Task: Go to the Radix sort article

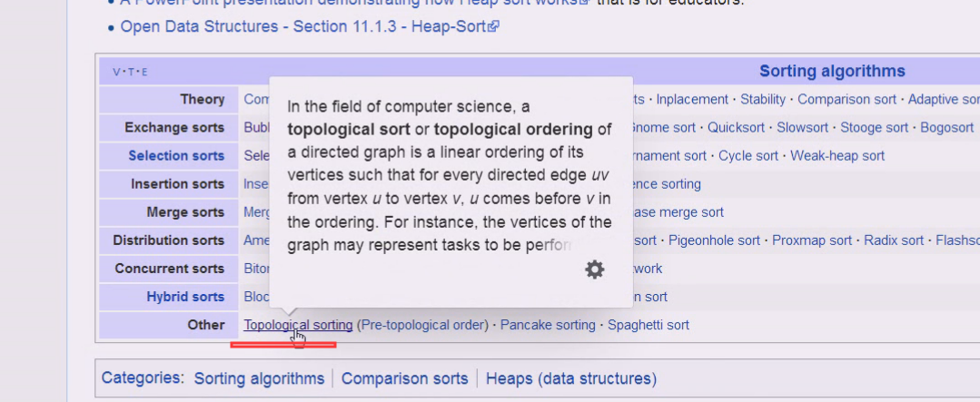Action: (893, 240)
